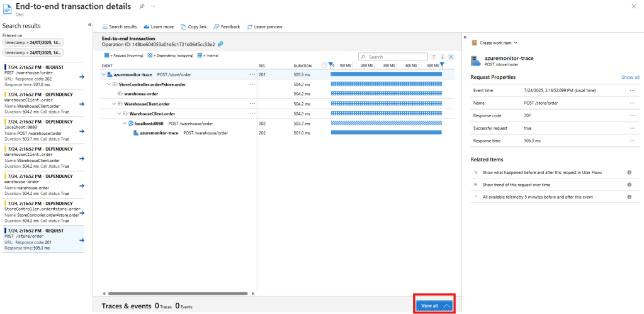Open the arrow on the POST /warehouse/order request result

[x=82, y=77]
